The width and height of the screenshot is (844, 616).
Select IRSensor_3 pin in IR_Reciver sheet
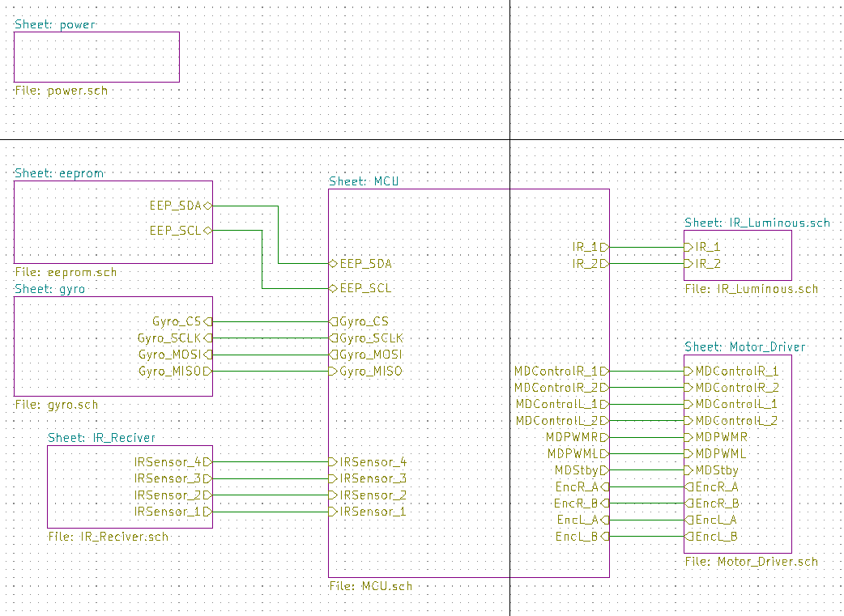click(x=168, y=479)
